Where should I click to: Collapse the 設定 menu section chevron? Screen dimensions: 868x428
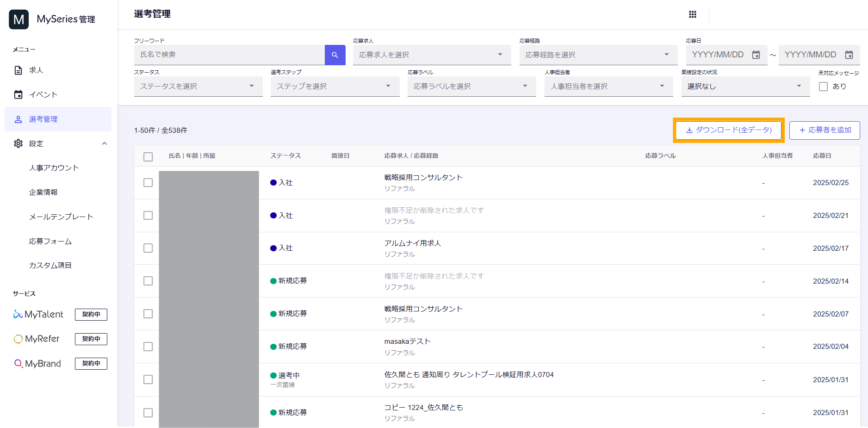point(105,143)
